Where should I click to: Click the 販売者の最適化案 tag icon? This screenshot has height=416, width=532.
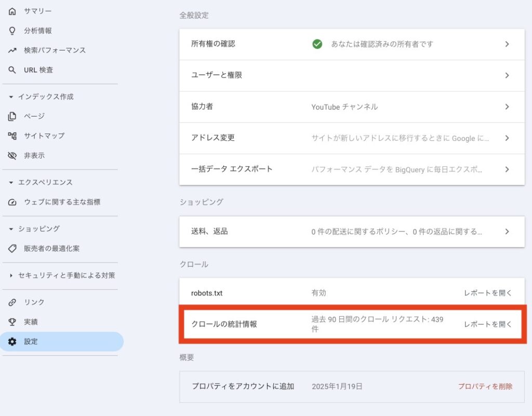tap(12, 249)
